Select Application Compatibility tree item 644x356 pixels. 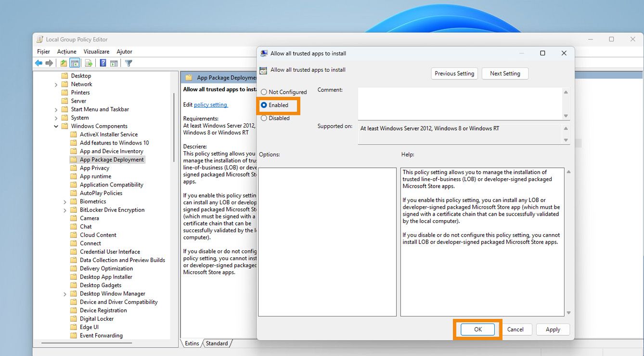(112, 185)
